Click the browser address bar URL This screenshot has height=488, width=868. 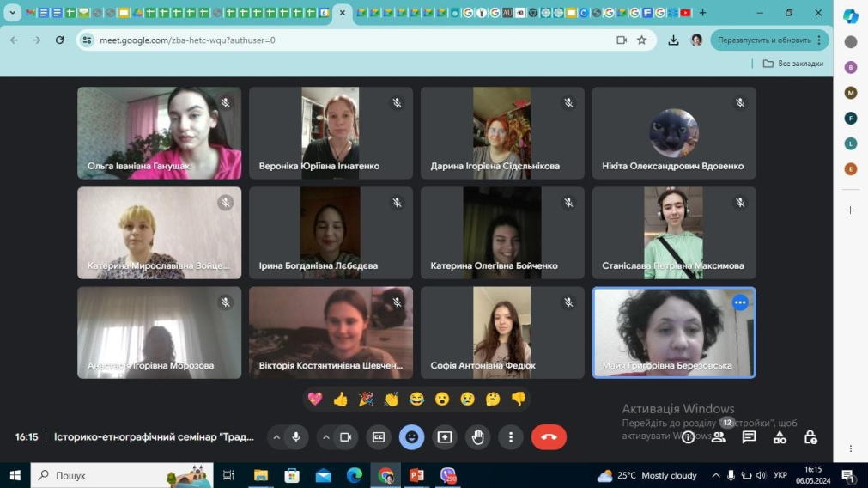(188, 40)
